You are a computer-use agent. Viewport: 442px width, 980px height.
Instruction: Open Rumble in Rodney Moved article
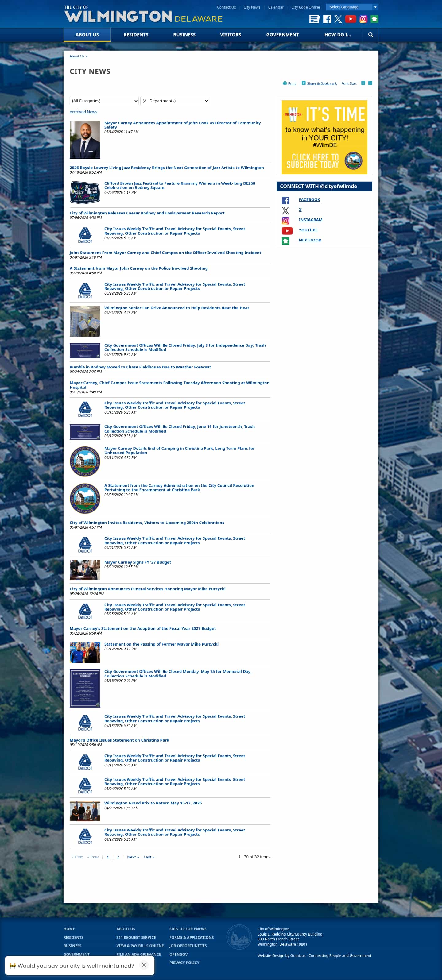[x=140, y=367]
